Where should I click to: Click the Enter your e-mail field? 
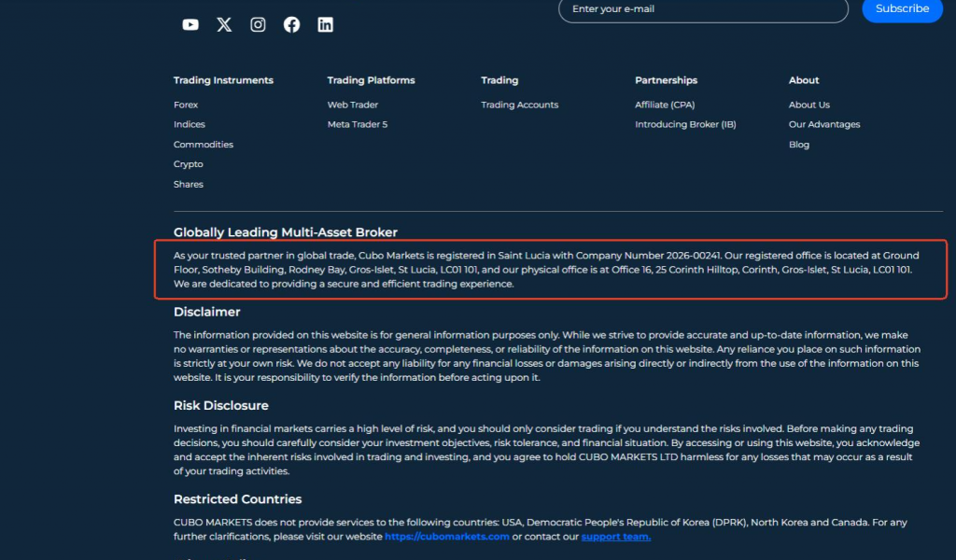(703, 9)
